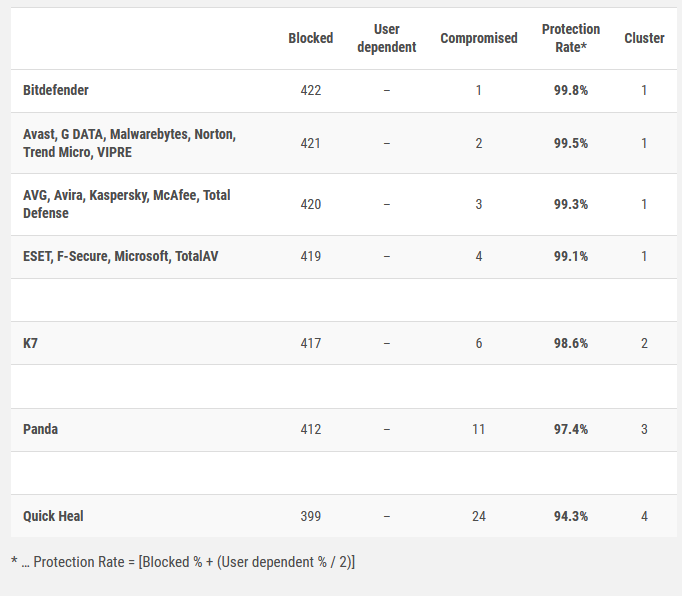This screenshot has height=596, width=682.
Task: Click the Quick Heal product name
Action: pos(53,516)
